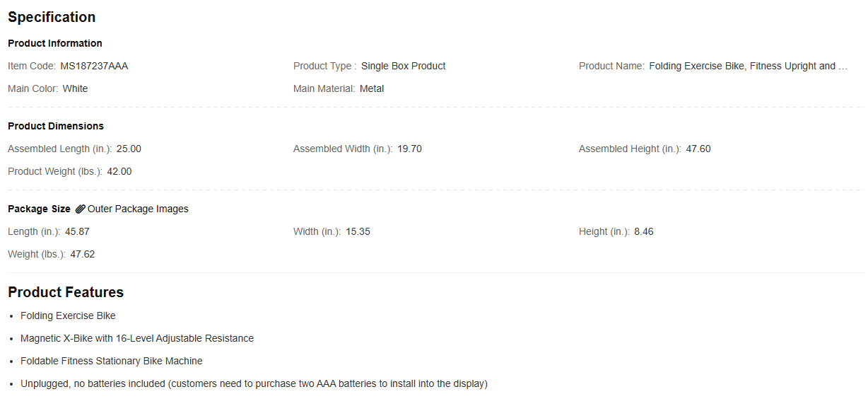Screen dimensions: 868x399
Task: Click the Assembled Length value 25.00
Action: [129, 149]
